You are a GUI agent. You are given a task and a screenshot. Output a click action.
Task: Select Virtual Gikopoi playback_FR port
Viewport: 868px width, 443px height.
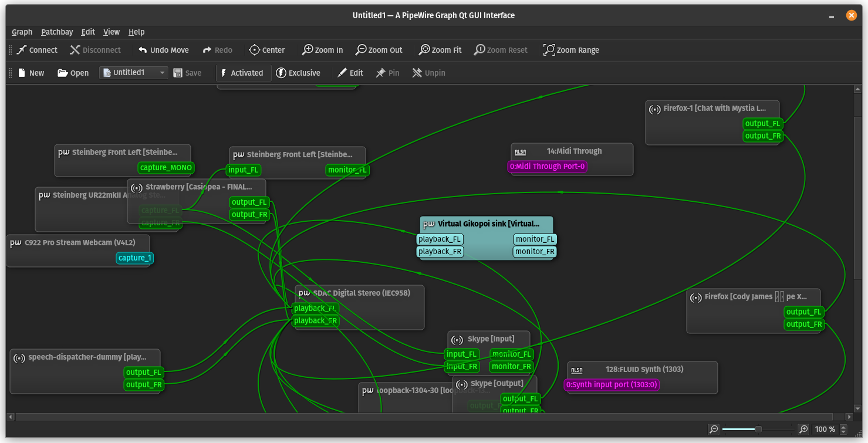pyautogui.click(x=440, y=252)
